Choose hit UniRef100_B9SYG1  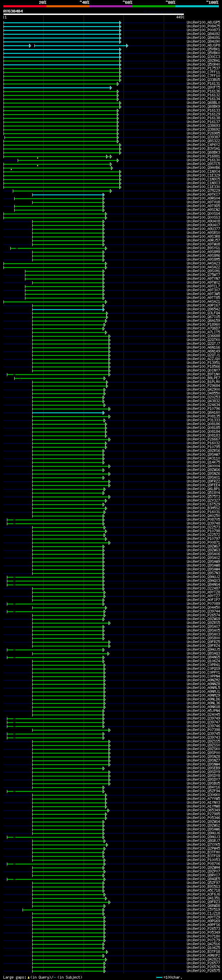(x=203, y=248)
